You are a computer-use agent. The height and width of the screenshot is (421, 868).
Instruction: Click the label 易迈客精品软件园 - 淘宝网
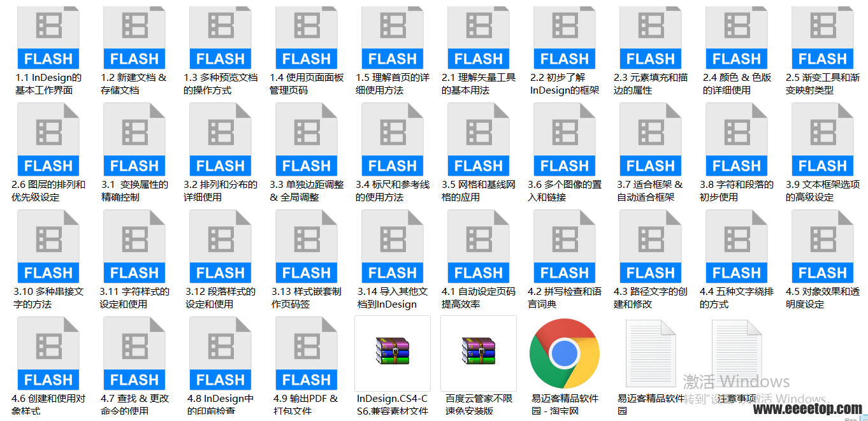click(x=565, y=404)
